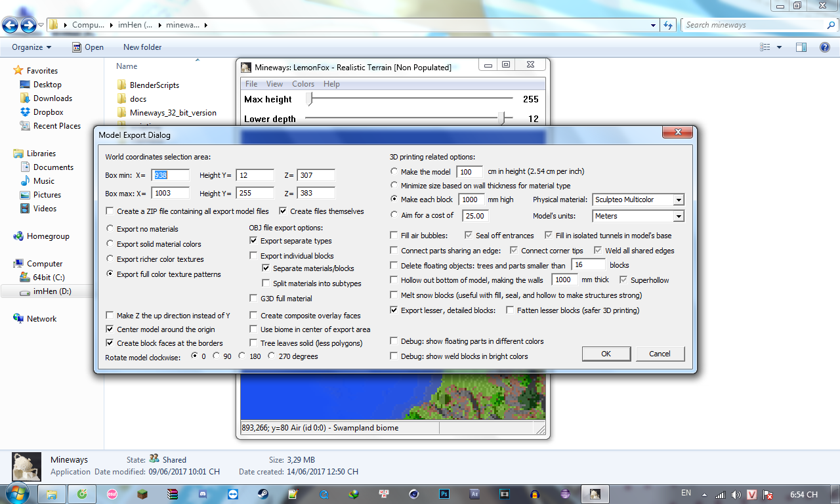This screenshot has width=840, height=504.
Task: Tick the Fill air bubbles checkbox
Action: tap(394, 235)
